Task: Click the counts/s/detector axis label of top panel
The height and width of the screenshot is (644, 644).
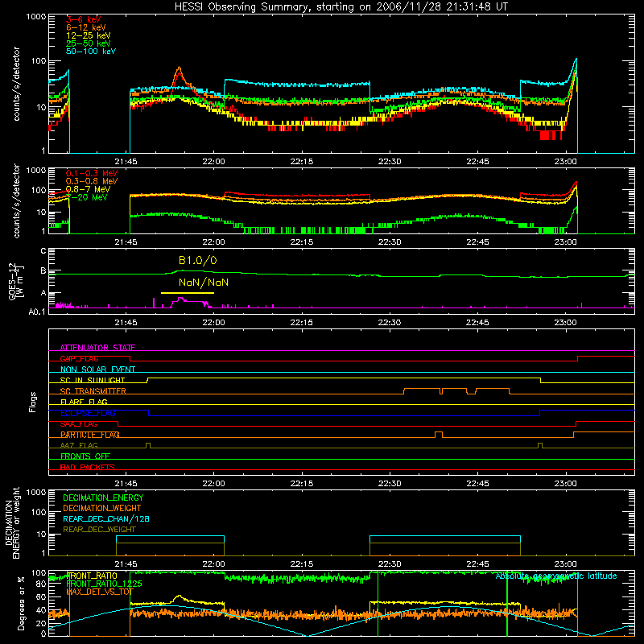Action: click(x=16, y=84)
